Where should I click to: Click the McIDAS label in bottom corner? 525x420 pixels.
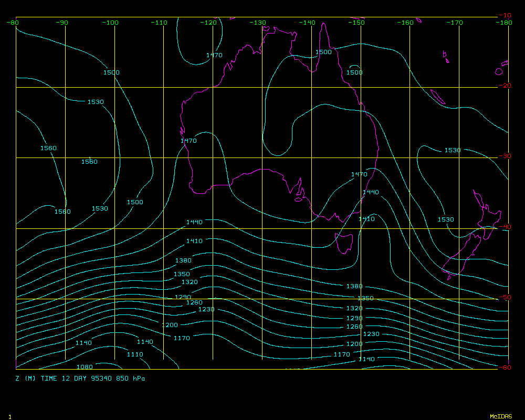pyautogui.click(x=500, y=416)
